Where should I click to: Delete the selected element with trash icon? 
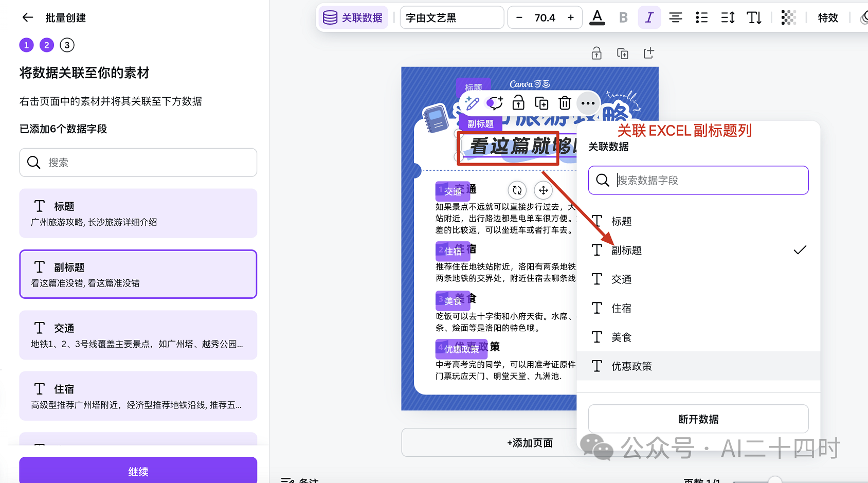[565, 103]
